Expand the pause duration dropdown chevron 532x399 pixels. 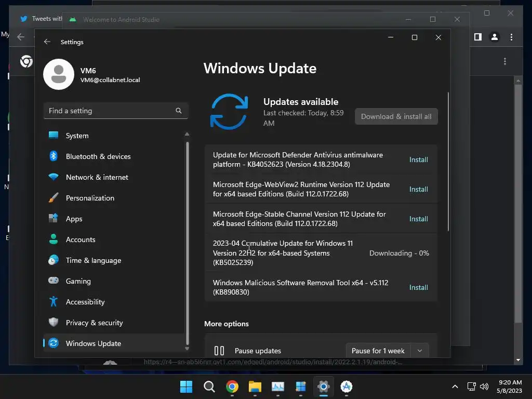click(x=420, y=351)
